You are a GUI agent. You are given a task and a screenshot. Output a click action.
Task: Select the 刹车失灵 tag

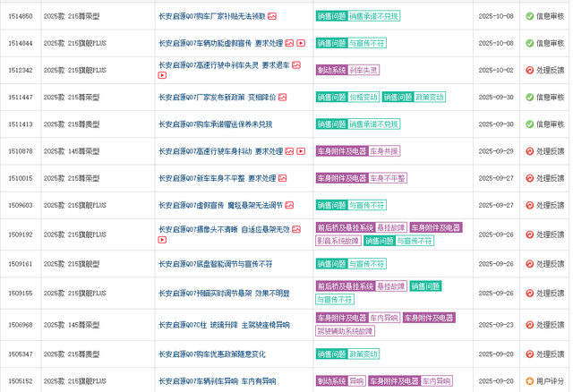click(363, 70)
